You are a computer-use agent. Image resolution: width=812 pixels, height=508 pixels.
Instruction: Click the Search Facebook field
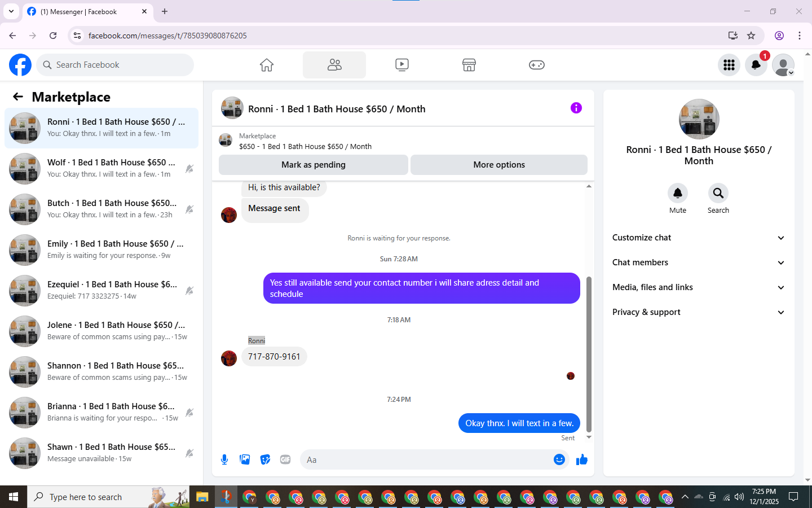point(115,65)
